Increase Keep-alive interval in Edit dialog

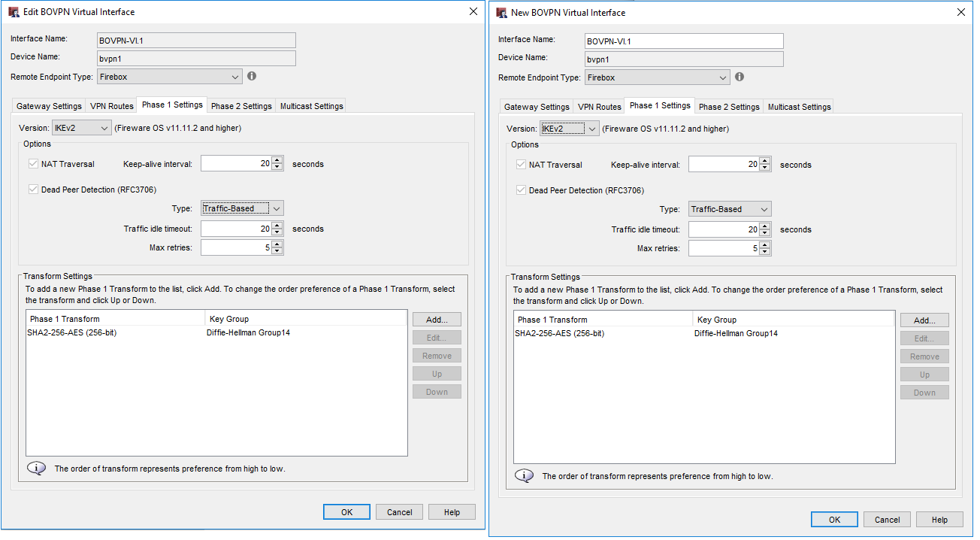[x=277, y=160]
